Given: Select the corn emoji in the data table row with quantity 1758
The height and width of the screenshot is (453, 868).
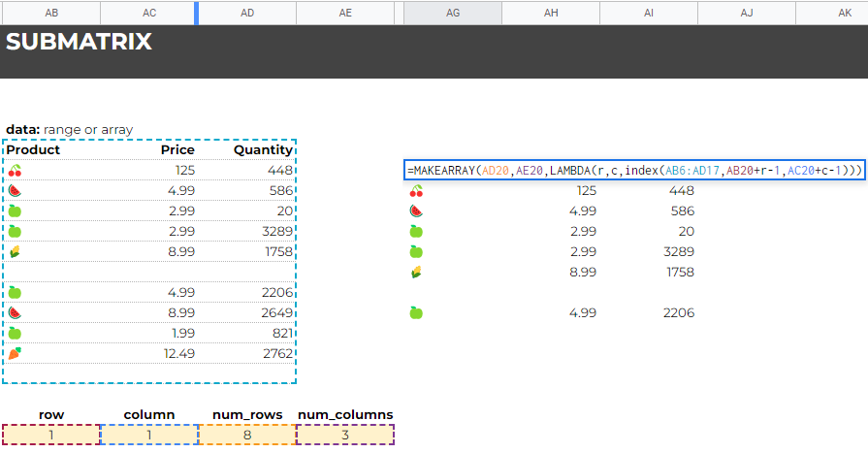Looking at the screenshot, I should tap(15, 252).
